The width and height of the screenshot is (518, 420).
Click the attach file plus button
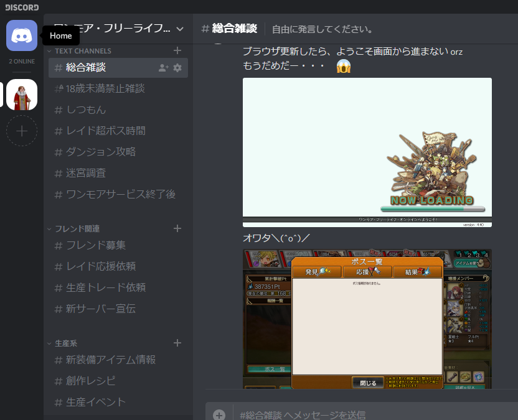point(219,414)
